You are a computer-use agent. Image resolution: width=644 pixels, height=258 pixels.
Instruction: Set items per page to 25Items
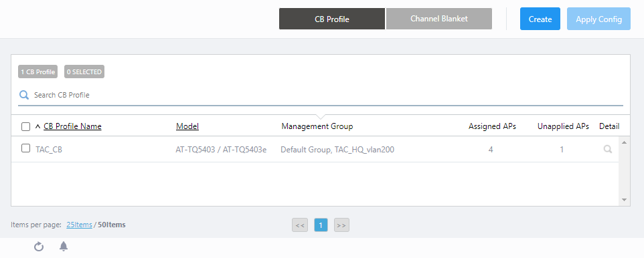79,225
